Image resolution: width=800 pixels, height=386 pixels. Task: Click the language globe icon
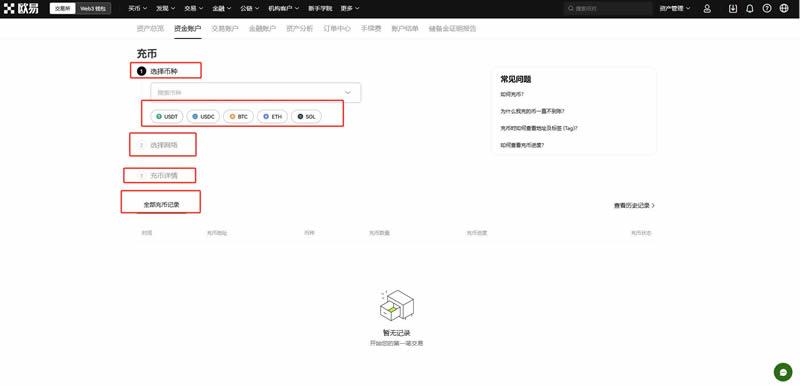[784, 9]
